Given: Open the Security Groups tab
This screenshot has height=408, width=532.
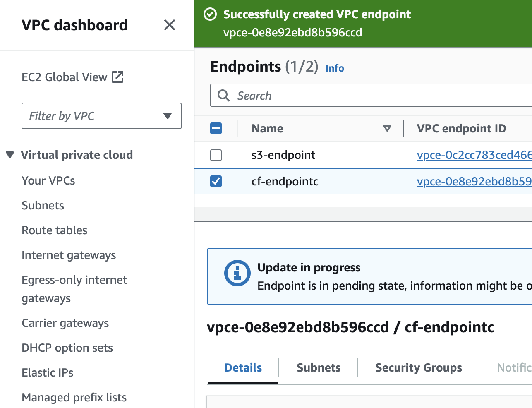Looking at the screenshot, I should pyautogui.click(x=418, y=367).
